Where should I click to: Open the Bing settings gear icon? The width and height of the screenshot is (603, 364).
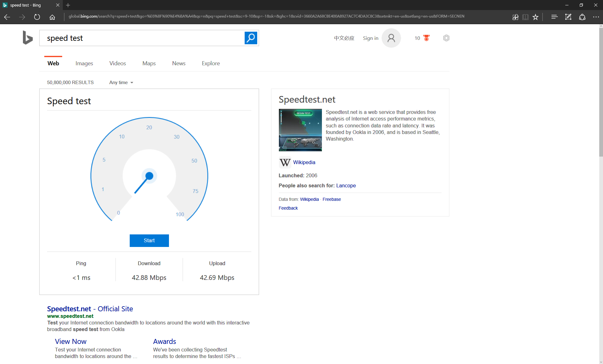pyautogui.click(x=446, y=38)
